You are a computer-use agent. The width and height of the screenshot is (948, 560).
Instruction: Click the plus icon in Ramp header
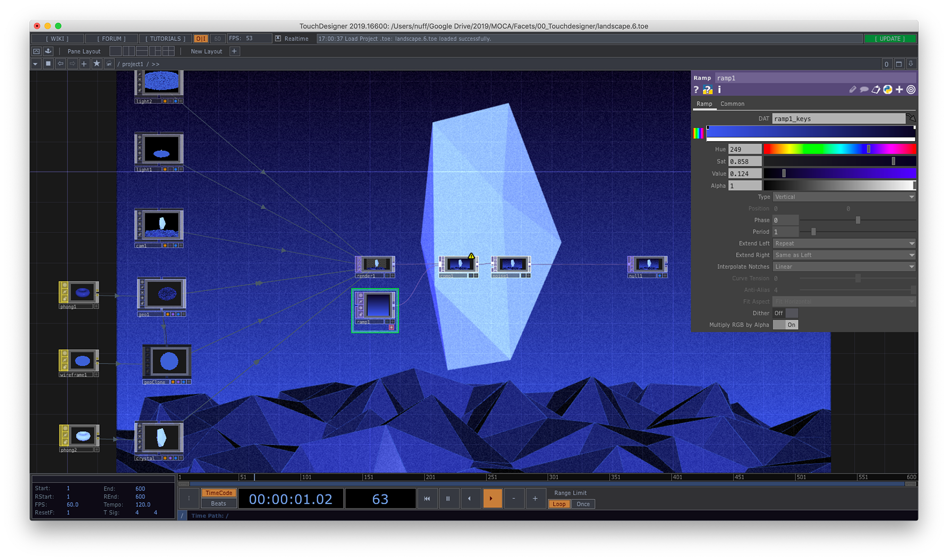point(899,89)
